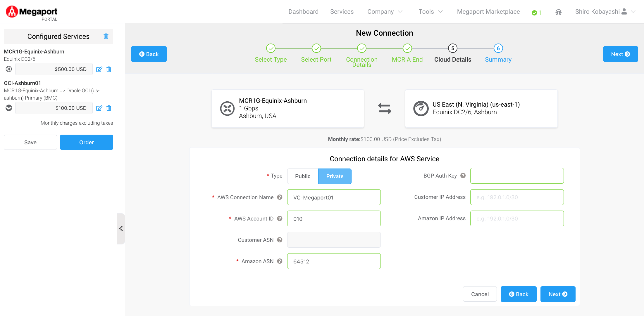Go to Select Port step circle
The width and height of the screenshot is (644, 316).
tap(316, 48)
